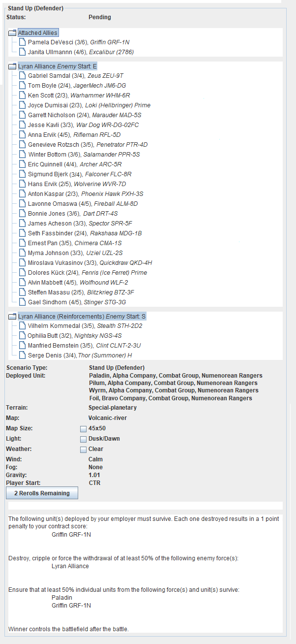Screen dimensions: 296x644
Task: Select Manfried Bernstein Clint CLNT-2-3U entry
Action: 85,346
